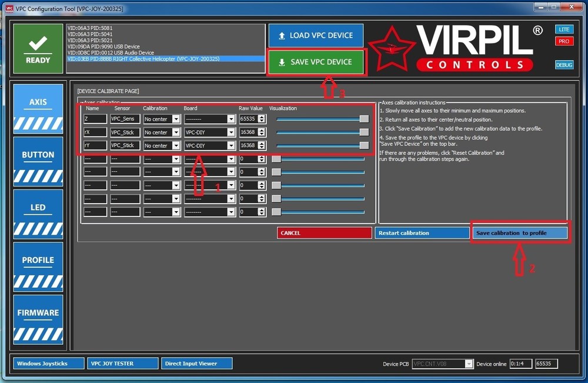The height and width of the screenshot is (383, 588).
Task: Click Z axis visualization slider handle
Action: 364,119
